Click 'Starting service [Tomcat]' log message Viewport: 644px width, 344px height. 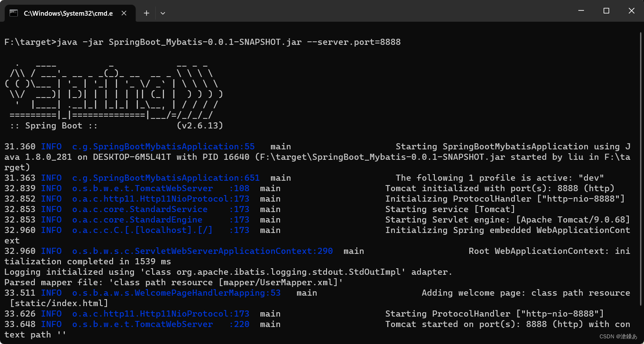pyautogui.click(x=450, y=209)
